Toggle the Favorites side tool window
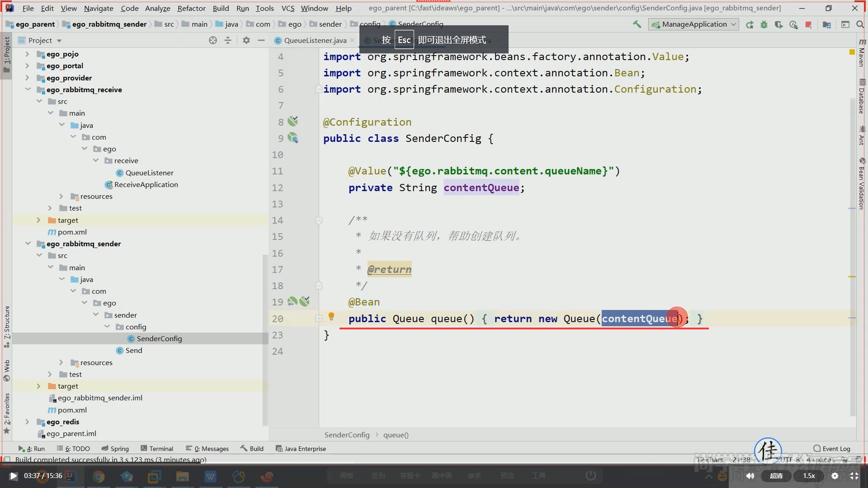The image size is (868, 488). (x=7, y=413)
